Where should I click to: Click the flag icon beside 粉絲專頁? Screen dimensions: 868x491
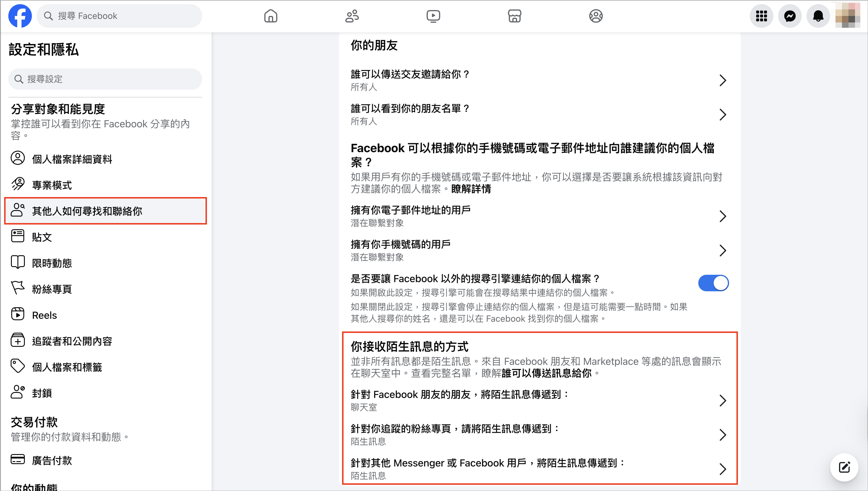click(17, 288)
